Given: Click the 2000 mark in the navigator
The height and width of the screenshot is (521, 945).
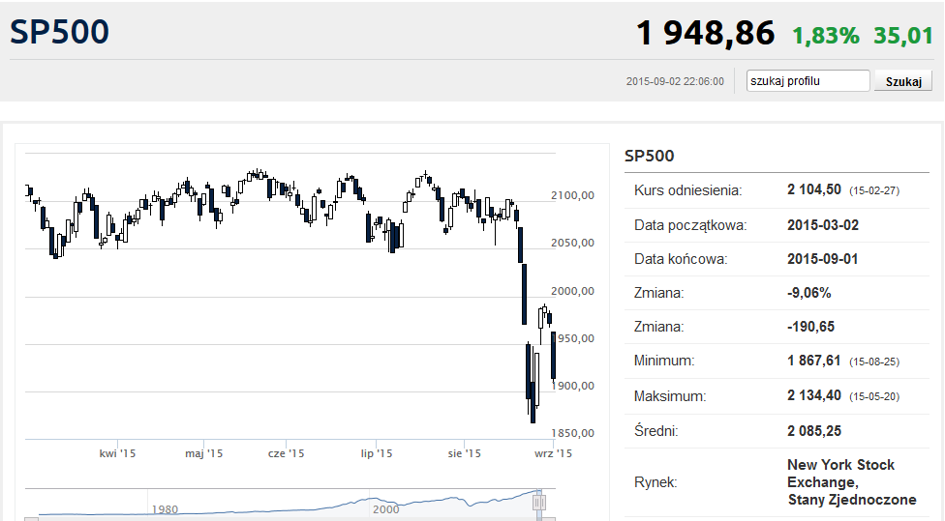Looking at the screenshot, I should (386, 510).
